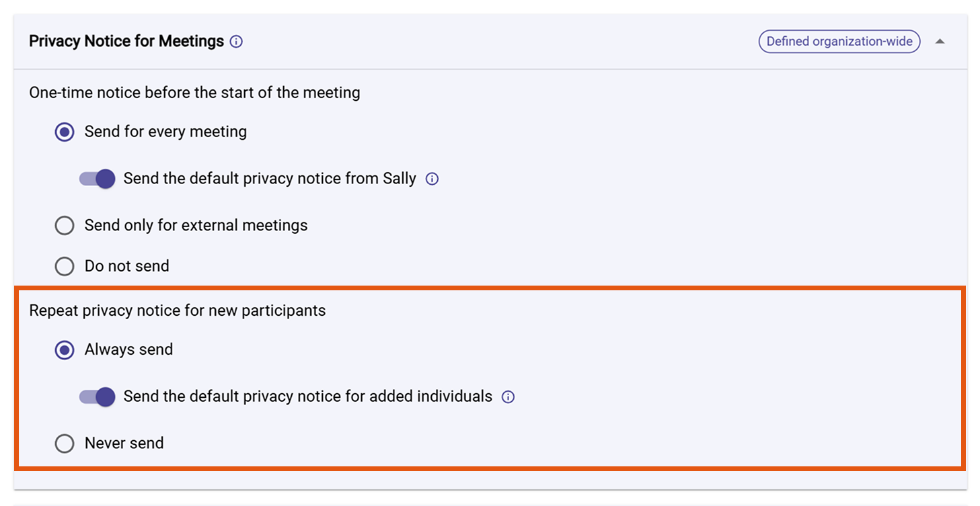
Task: Select Always send under repeat privacy notice
Action: click(x=64, y=349)
